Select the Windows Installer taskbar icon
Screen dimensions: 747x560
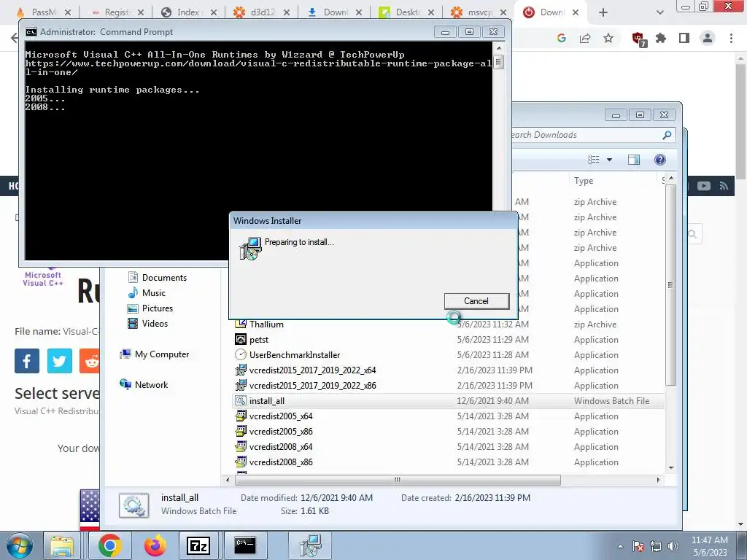click(x=311, y=545)
